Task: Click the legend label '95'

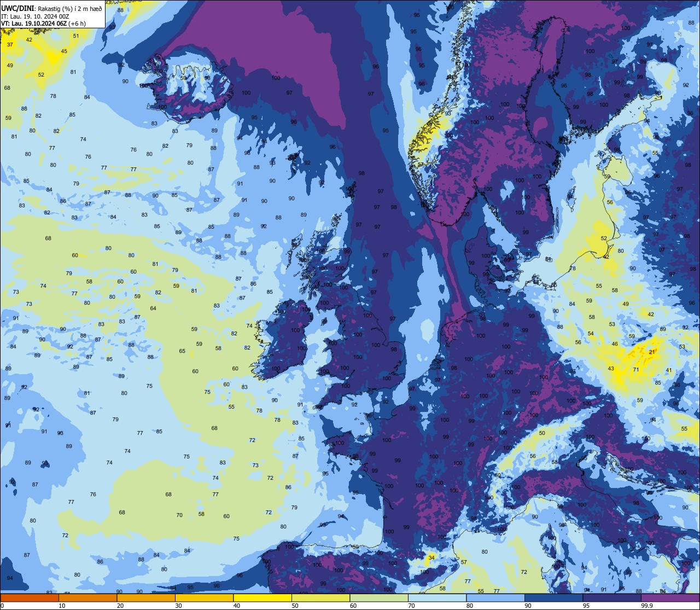Action: [x=586, y=606]
